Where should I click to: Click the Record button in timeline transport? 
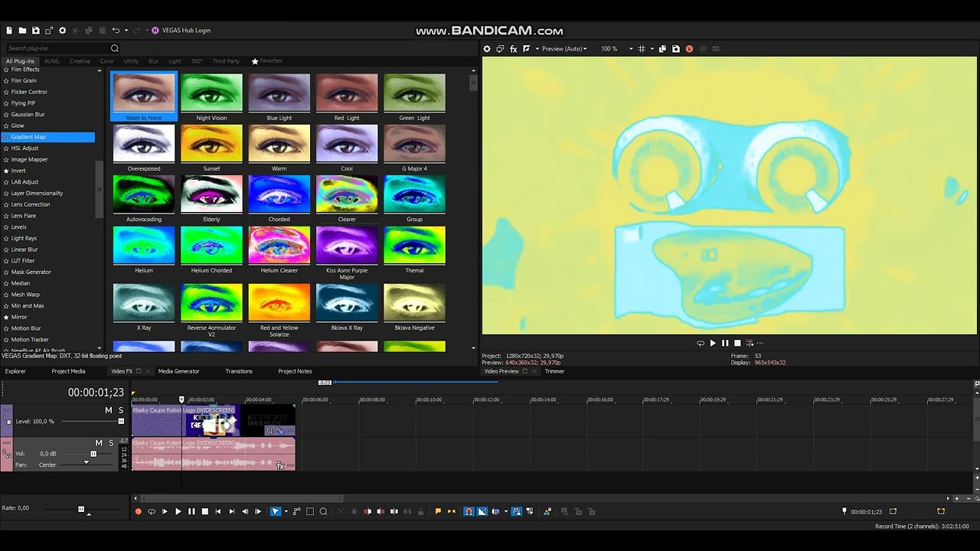click(138, 511)
